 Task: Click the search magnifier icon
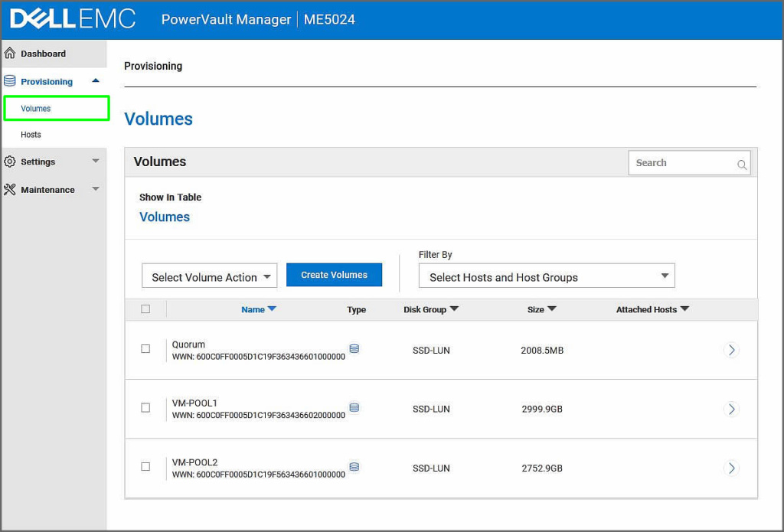click(x=741, y=164)
